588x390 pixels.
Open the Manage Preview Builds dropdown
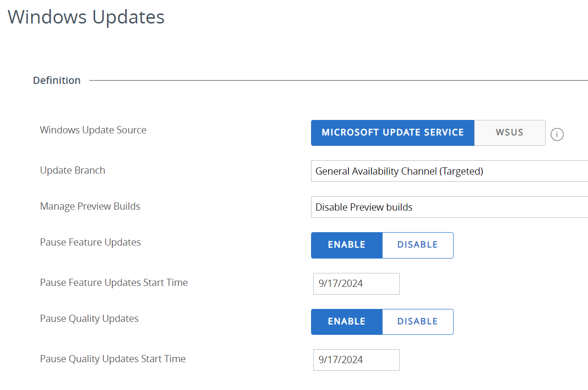pyautogui.click(x=449, y=207)
